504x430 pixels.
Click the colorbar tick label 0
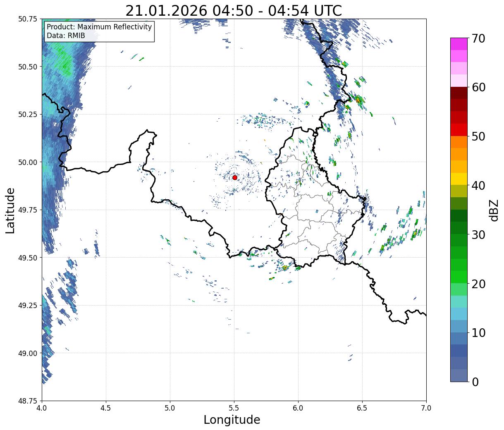[475, 382]
